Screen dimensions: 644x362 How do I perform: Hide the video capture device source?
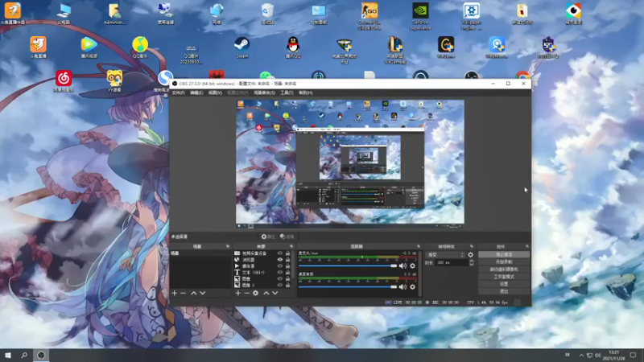coord(280,253)
